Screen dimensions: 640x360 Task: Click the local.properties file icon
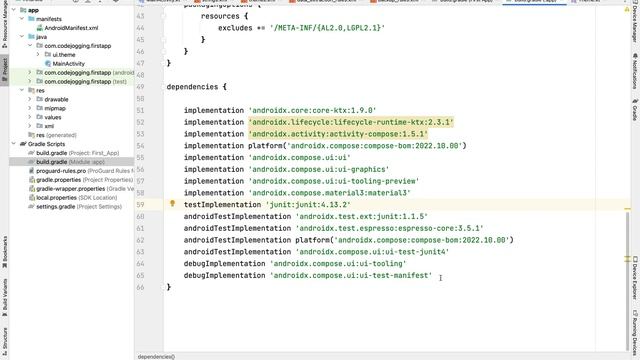pos(31,198)
